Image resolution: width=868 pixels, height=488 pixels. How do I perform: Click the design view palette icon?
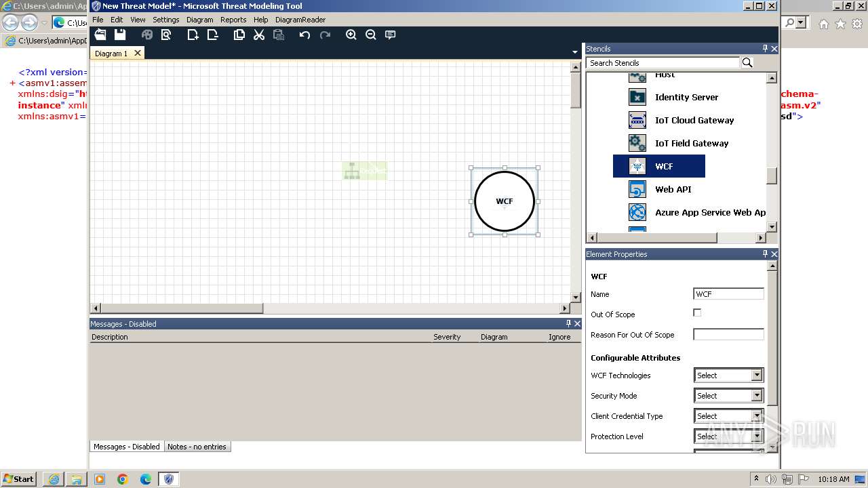[x=147, y=35]
